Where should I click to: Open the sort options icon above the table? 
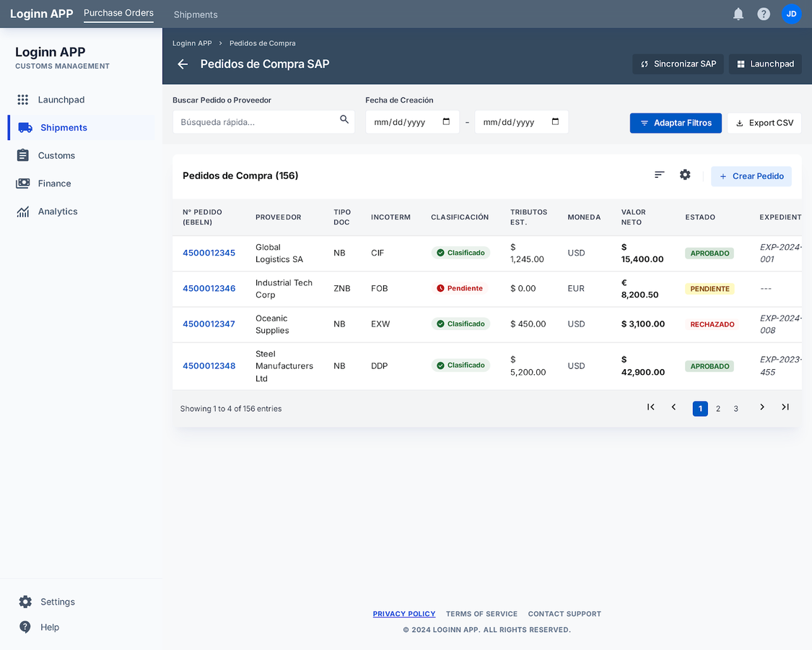pos(659,174)
